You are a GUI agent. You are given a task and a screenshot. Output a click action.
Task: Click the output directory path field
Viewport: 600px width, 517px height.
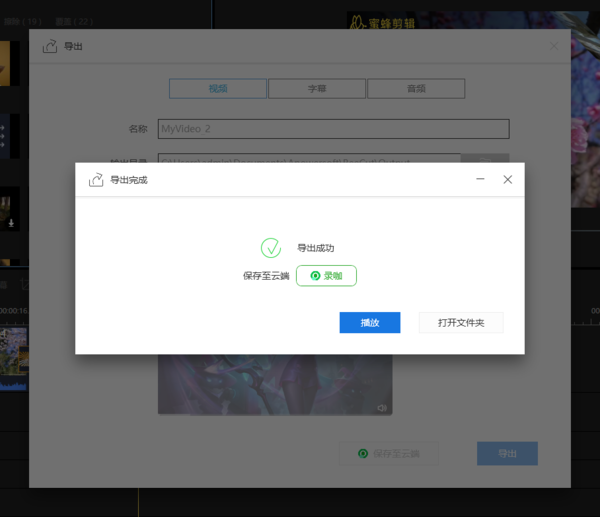pos(309,158)
